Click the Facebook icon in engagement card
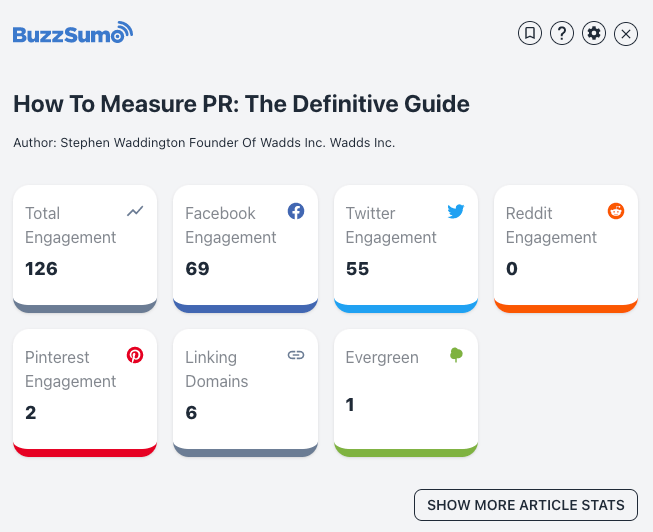 [x=296, y=211]
